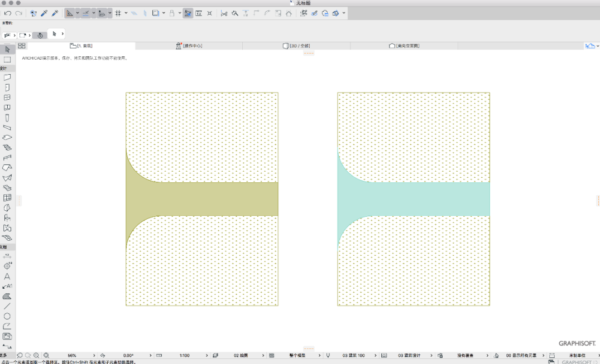
Task: Toggle the Guide Lines triangle button
Action: tap(69, 13)
